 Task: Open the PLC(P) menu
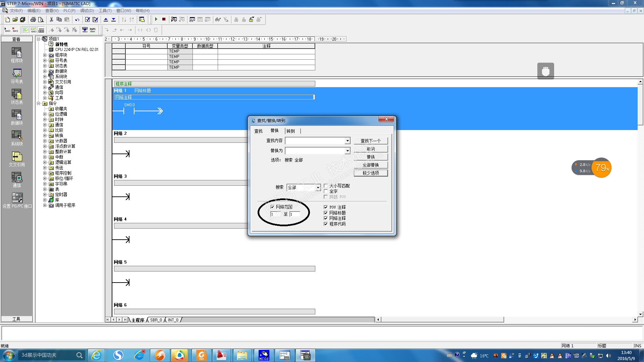(x=69, y=11)
